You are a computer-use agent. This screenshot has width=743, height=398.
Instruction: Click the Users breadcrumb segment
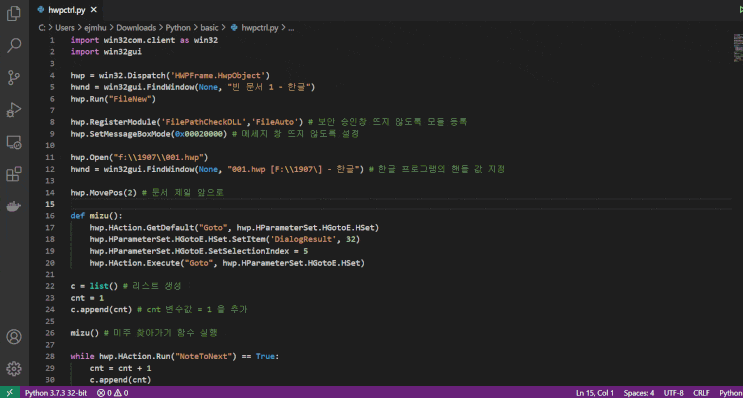tap(65, 27)
